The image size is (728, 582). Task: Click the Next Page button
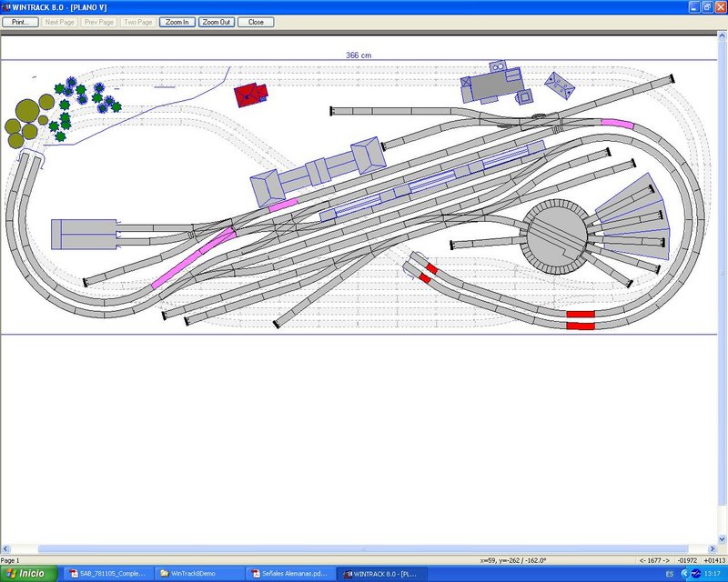[x=59, y=22]
